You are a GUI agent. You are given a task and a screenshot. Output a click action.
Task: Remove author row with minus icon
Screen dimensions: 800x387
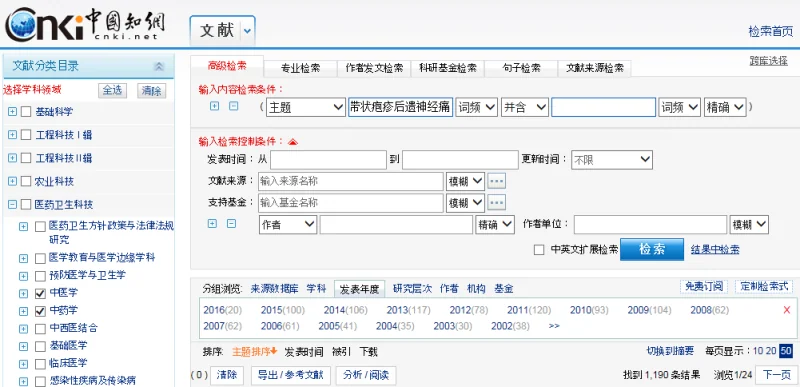(231, 223)
